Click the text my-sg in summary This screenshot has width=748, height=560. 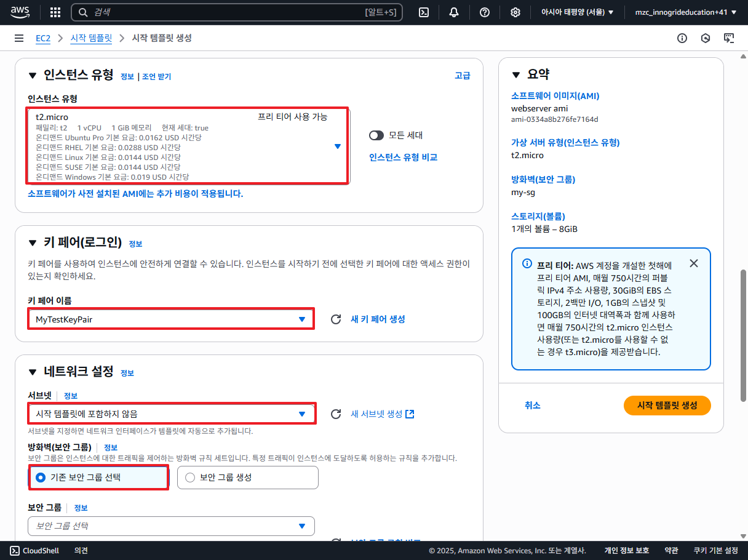tap(523, 192)
